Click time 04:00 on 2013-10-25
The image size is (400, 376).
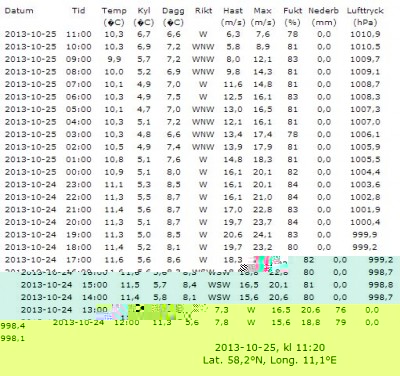(x=79, y=122)
